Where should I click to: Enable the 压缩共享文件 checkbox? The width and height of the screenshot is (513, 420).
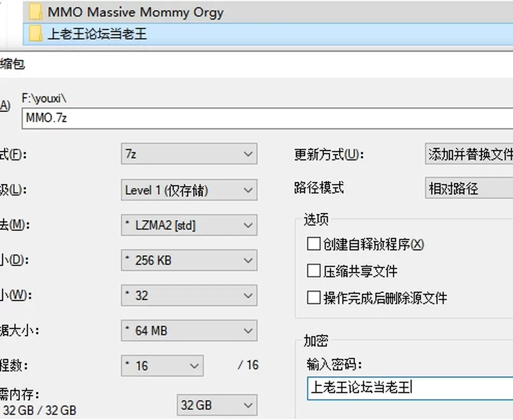(314, 271)
